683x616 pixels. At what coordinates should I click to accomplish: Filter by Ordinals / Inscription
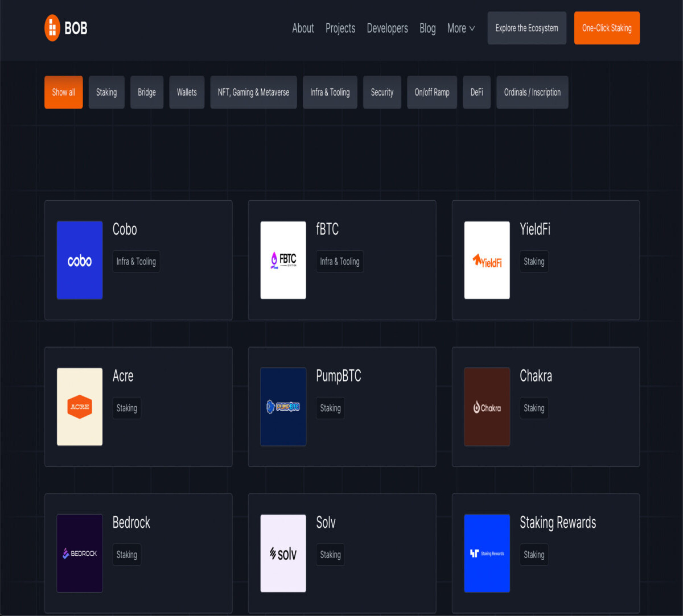[x=532, y=92]
